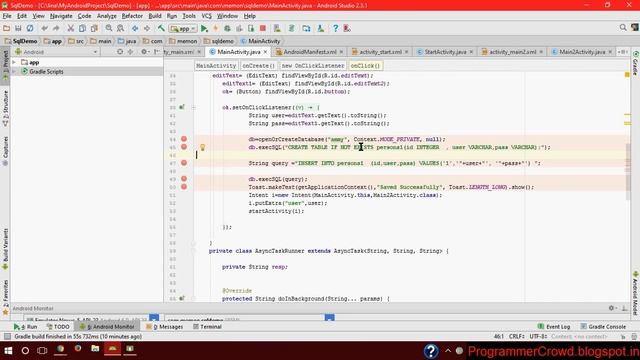Image resolution: width=640 pixels, height=360 pixels.
Task: Expand the Gradle Scripts tree node
Action: [15, 71]
